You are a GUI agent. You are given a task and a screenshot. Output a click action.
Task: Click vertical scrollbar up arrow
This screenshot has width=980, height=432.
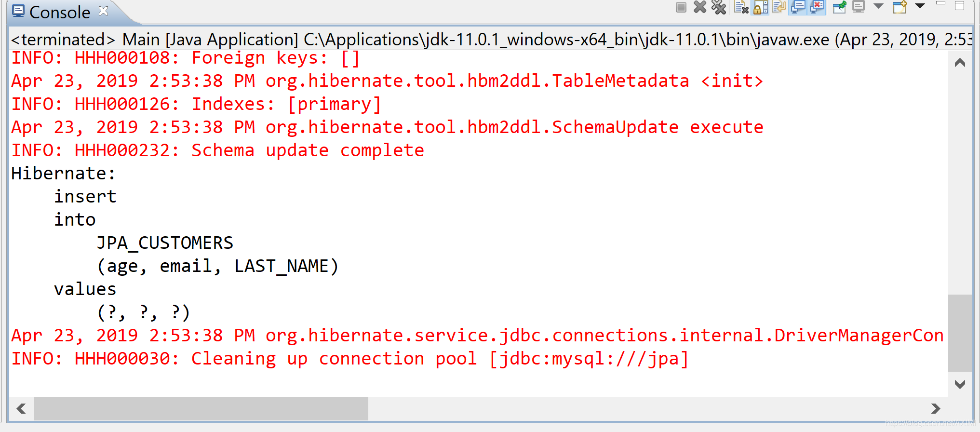coord(960,63)
